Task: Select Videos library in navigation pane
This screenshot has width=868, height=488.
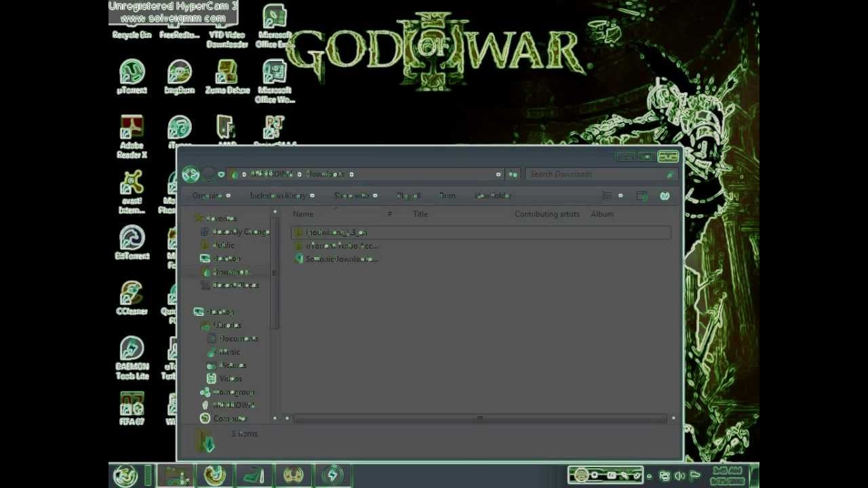Action: 224,379
